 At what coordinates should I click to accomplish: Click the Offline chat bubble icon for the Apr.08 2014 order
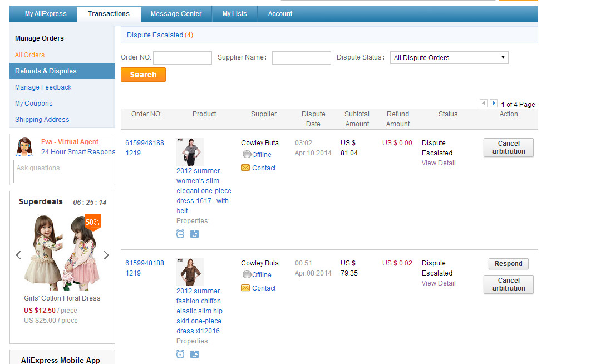click(x=247, y=275)
